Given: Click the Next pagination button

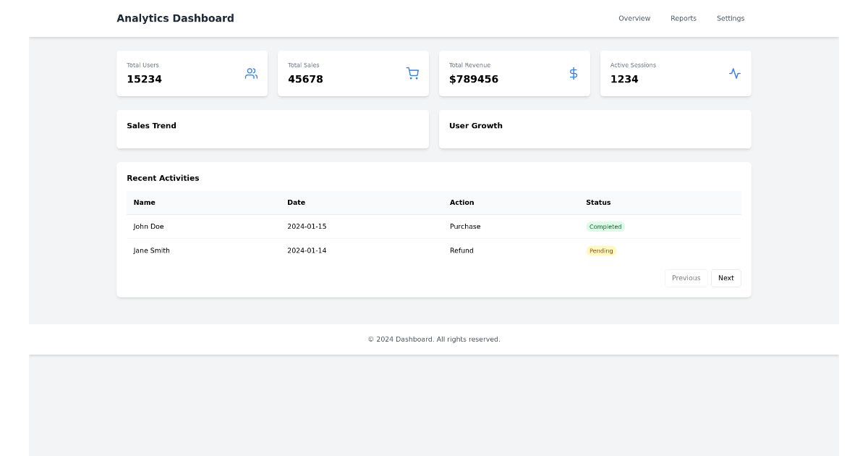Looking at the screenshot, I should click(726, 278).
